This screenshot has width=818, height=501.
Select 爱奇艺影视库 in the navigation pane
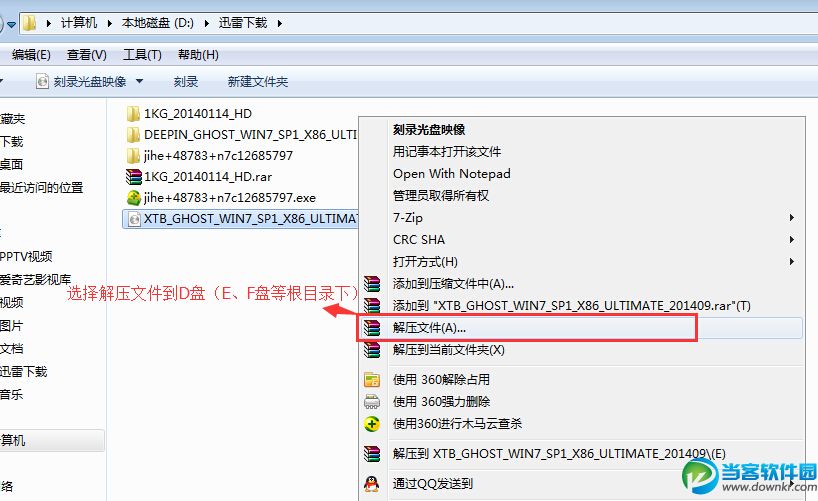[35, 279]
